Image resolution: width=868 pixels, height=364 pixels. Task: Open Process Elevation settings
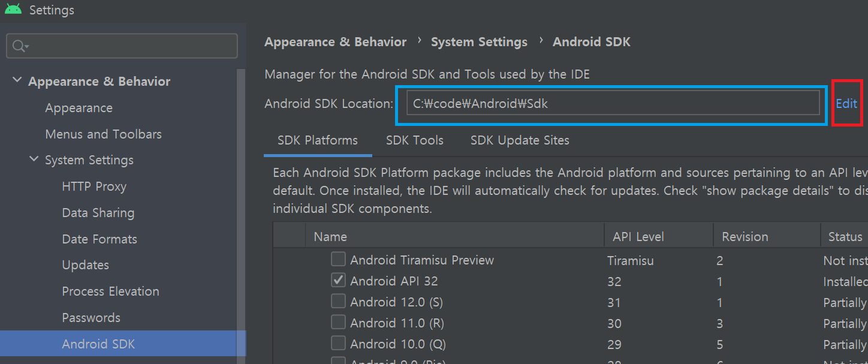110,291
